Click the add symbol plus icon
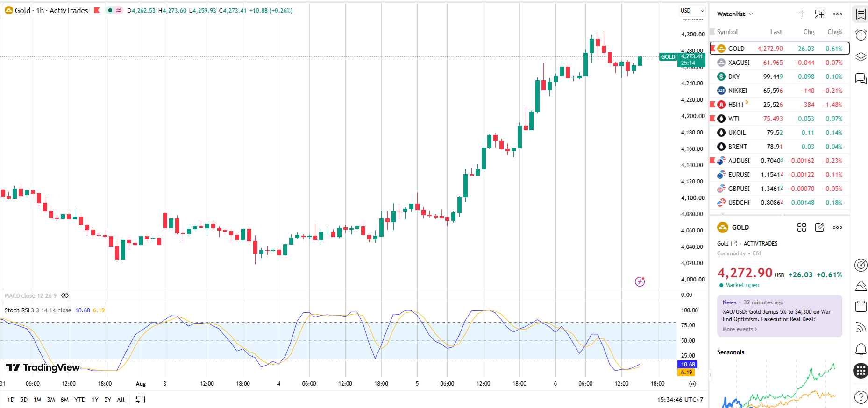868x408 pixels. 802,14
